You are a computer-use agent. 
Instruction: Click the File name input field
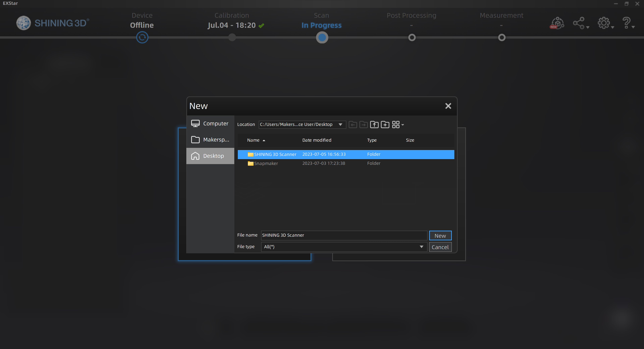point(344,235)
